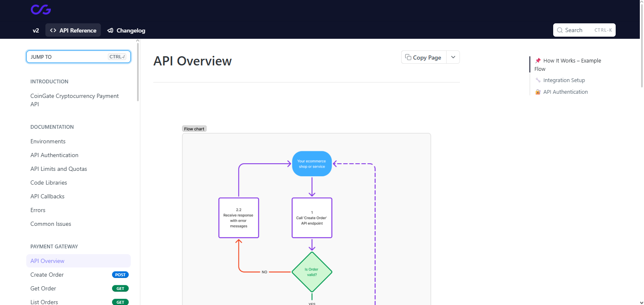
Task: Click the 'Your ecommerce shop or service' node
Action: [312, 164]
